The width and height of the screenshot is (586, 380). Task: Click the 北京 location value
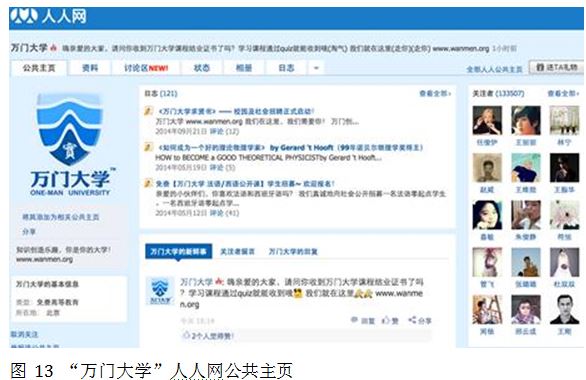53,312
